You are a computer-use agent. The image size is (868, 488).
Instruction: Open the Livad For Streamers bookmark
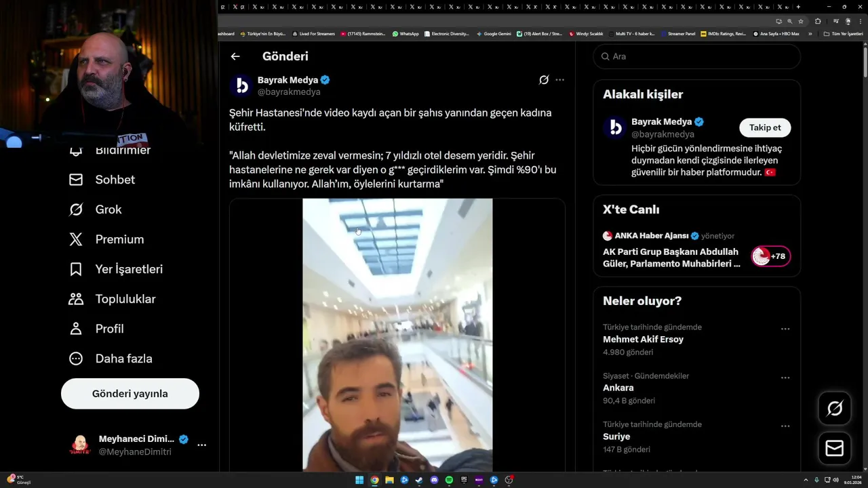[x=313, y=34]
